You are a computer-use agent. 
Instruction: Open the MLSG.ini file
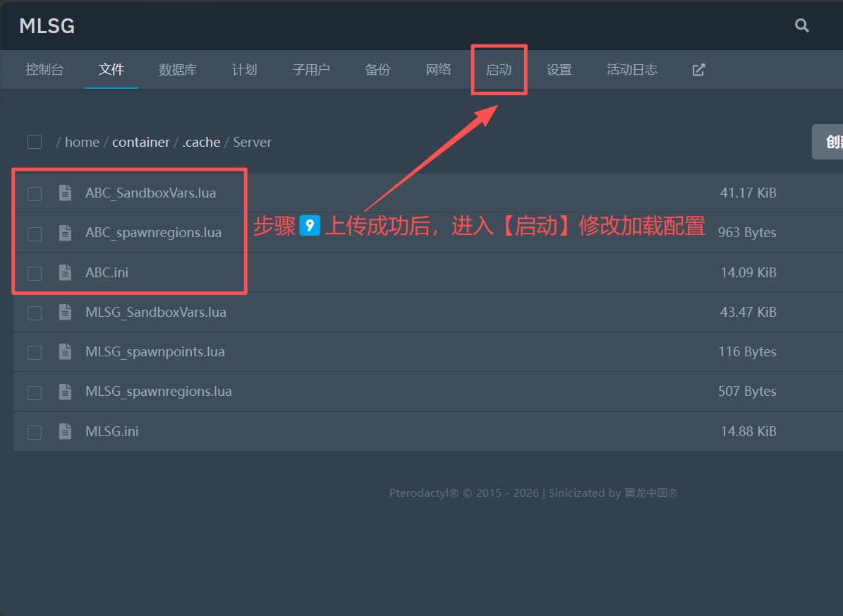112,431
